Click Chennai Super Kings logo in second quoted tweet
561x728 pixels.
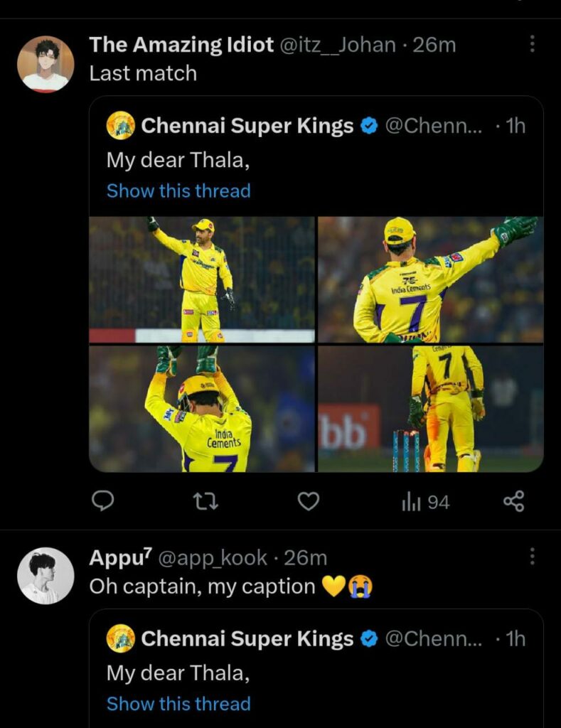121,638
